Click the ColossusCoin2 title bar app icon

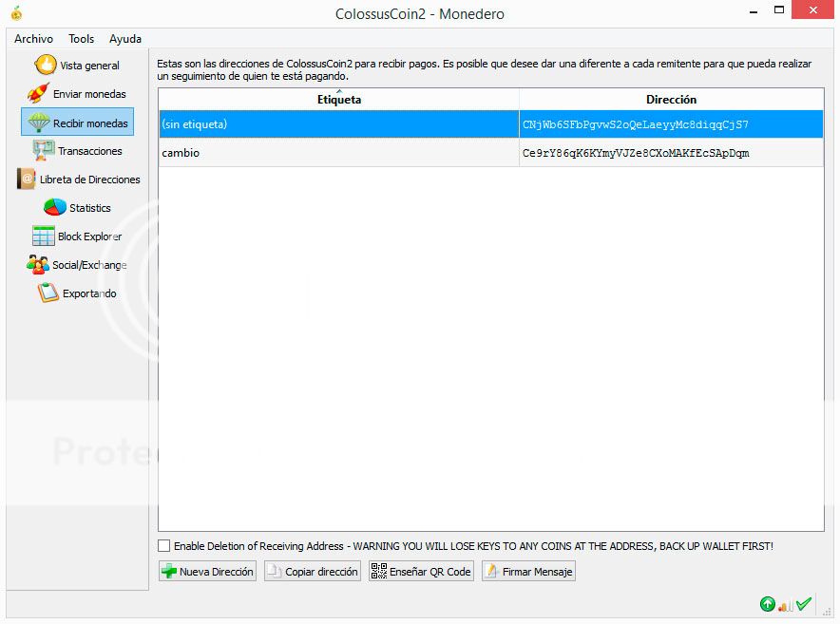16,13
